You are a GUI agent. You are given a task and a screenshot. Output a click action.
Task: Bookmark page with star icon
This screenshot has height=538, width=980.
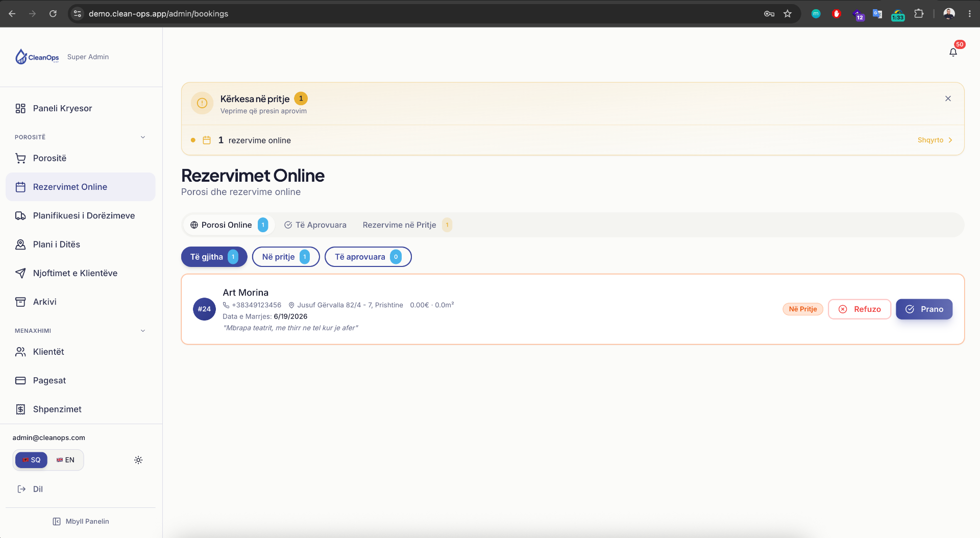pyautogui.click(x=788, y=14)
